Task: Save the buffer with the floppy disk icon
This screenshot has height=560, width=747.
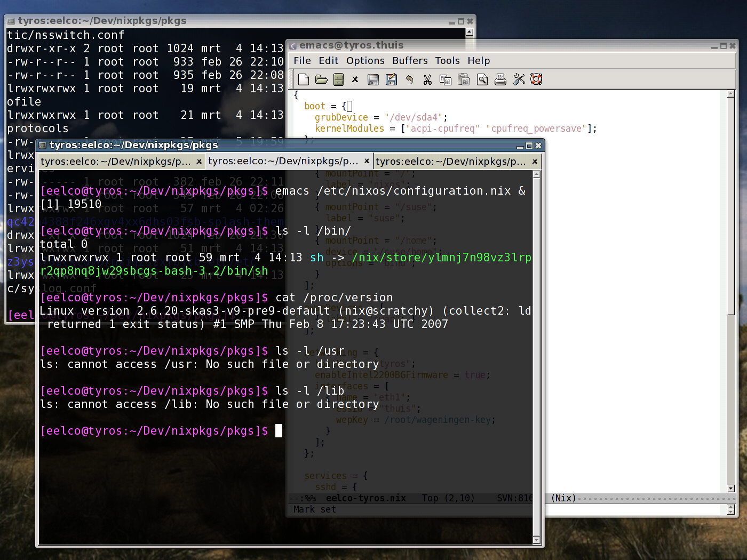Action: [373, 79]
